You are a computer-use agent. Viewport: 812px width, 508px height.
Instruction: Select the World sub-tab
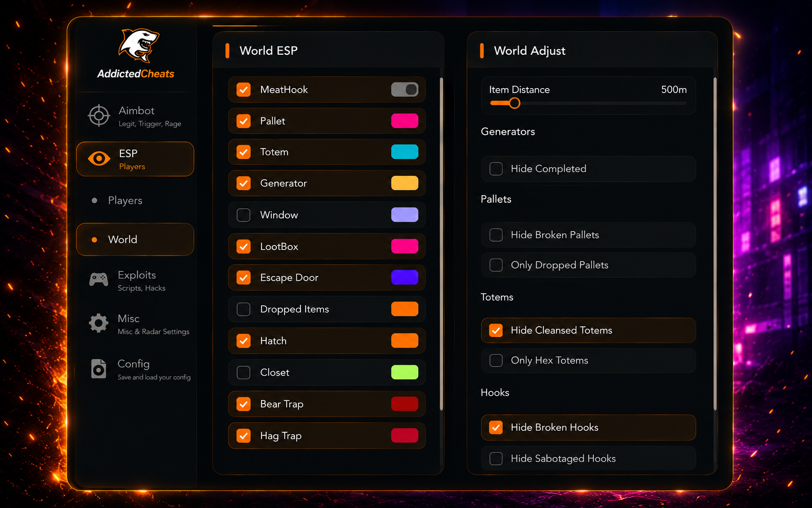[135, 239]
